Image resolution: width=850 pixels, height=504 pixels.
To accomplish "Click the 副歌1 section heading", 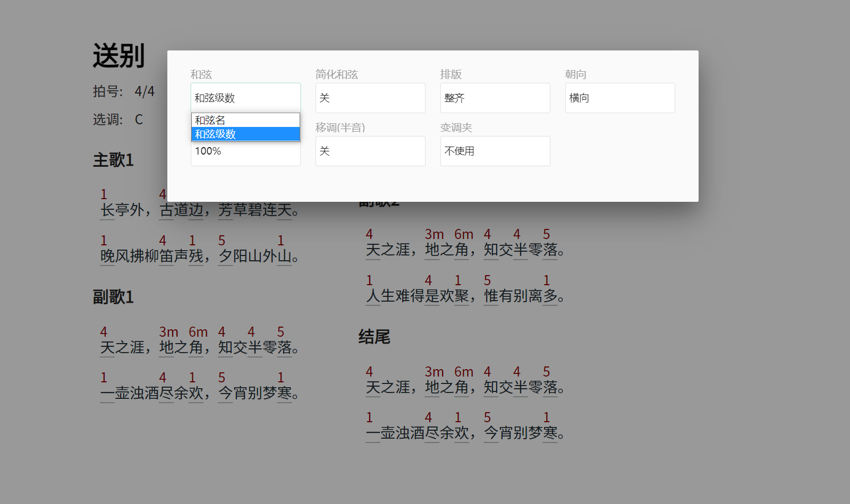I will point(113,297).
